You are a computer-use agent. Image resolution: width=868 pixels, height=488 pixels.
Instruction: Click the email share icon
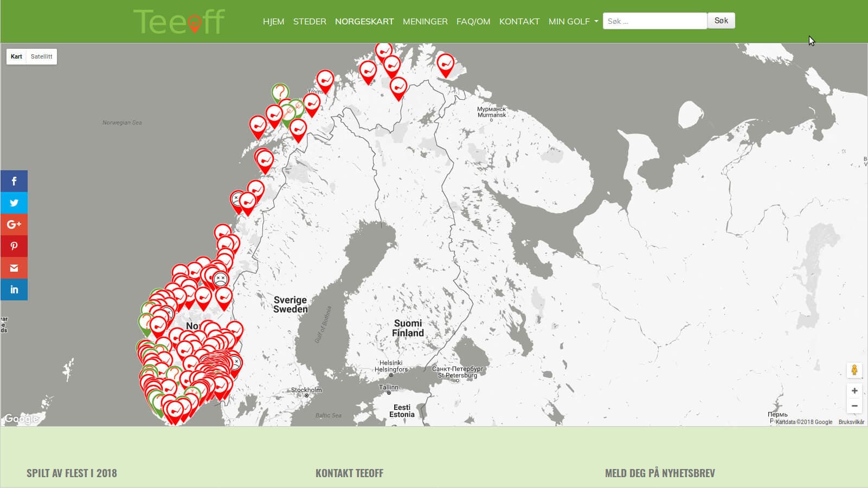pos(14,267)
